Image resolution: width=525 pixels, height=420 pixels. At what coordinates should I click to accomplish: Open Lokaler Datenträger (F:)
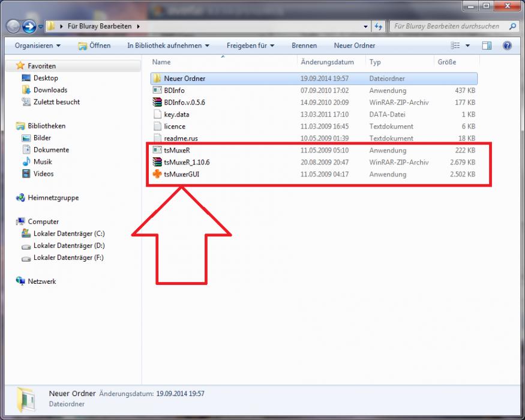point(68,258)
